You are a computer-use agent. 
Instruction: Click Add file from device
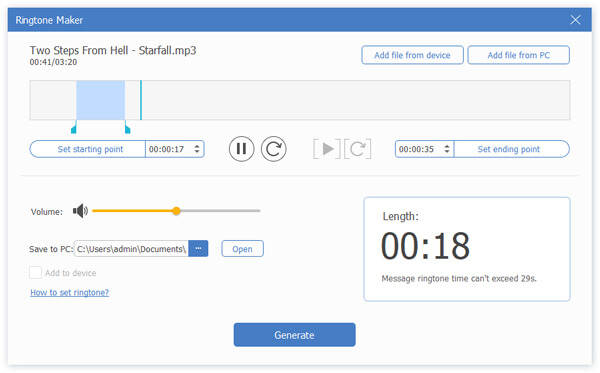click(412, 55)
